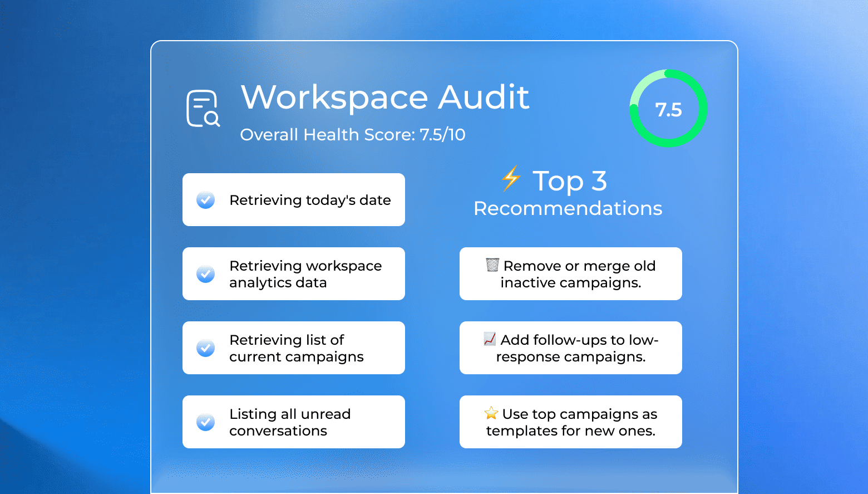The image size is (868, 494).
Task: Click the 7.5 number inside the gauge
Action: pyautogui.click(x=668, y=110)
